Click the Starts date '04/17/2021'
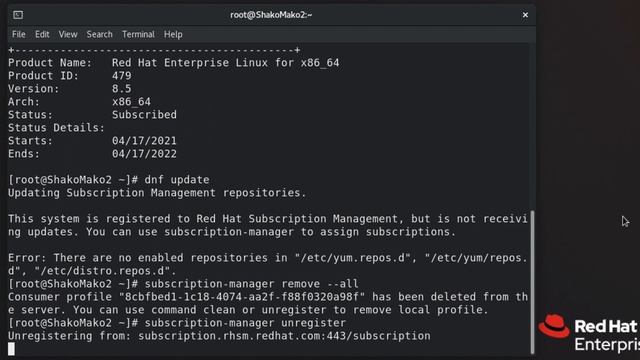The image size is (640, 360). (x=144, y=141)
